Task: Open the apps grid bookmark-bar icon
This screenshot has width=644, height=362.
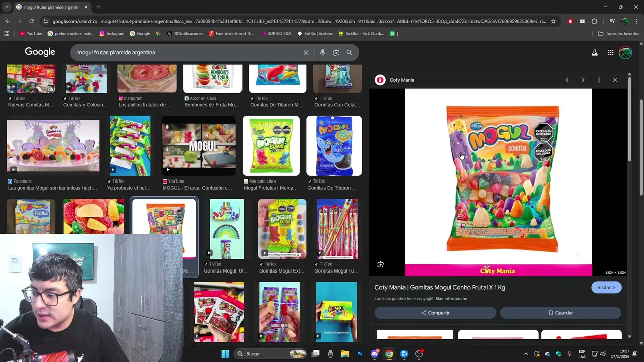Action: coord(7,34)
